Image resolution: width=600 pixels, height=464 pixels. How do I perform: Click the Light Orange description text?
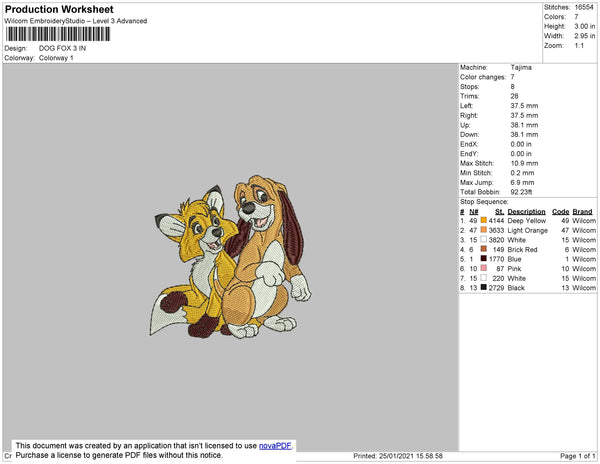pyautogui.click(x=528, y=230)
